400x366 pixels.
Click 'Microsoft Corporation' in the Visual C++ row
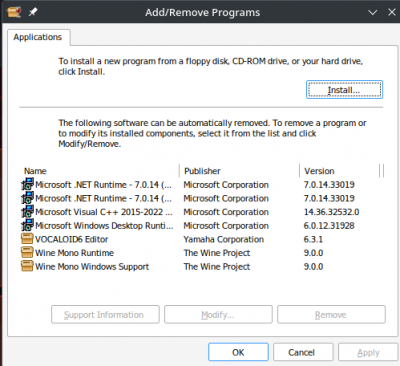point(226,212)
